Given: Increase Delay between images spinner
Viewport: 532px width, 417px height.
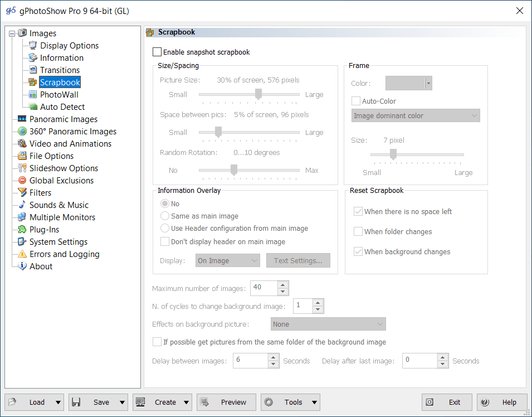Looking at the screenshot, I should pos(273,357).
